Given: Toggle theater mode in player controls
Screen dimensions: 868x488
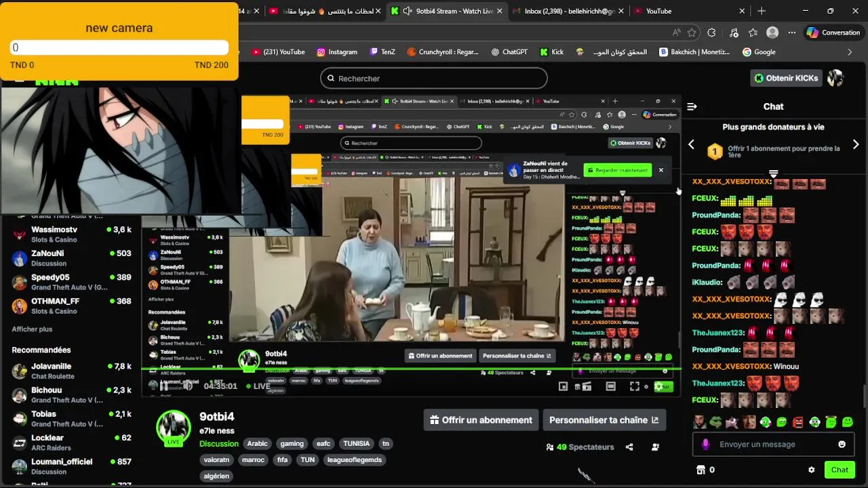Looking at the screenshot, I should 610,386.
